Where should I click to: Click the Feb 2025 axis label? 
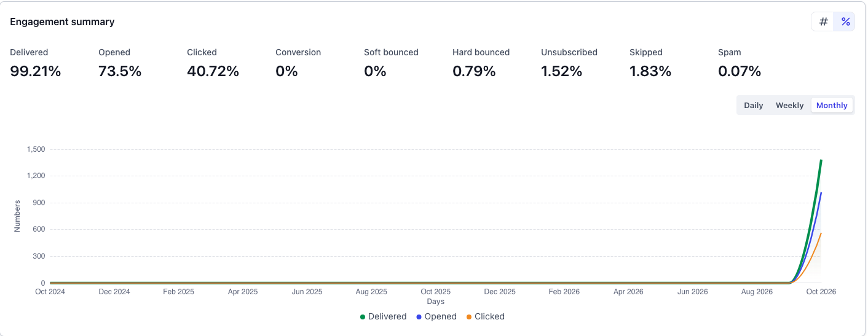pos(178,292)
